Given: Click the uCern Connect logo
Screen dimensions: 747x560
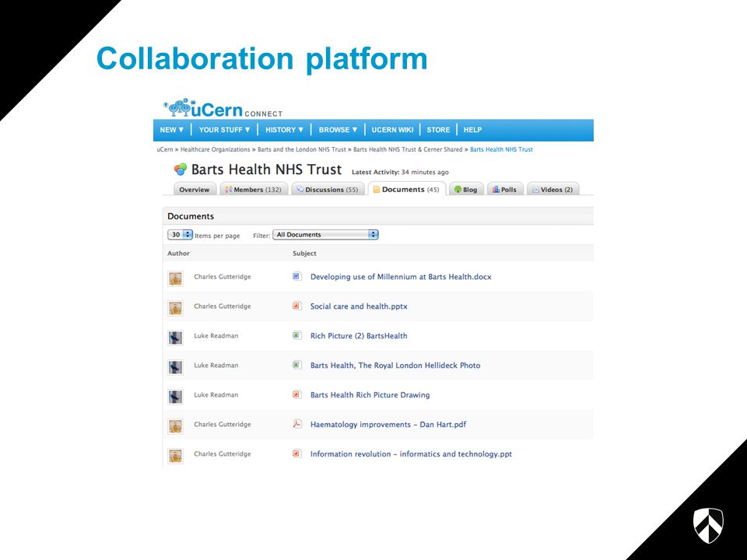Looking at the screenshot, I should (x=223, y=109).
